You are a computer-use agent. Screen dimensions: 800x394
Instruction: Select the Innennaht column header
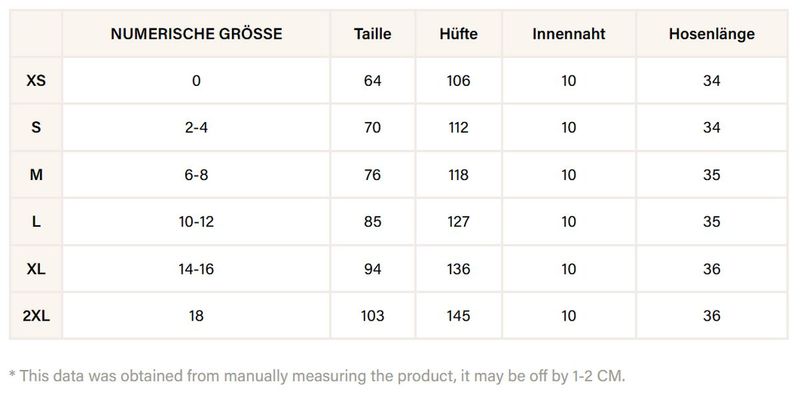pyautogui.click(x=568, y=34)
